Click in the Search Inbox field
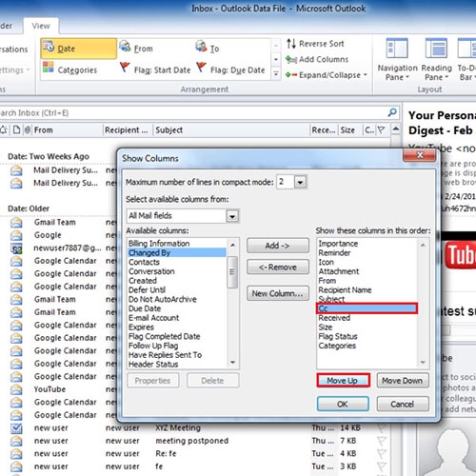This screenshot has width=476, height=476. 193,112
